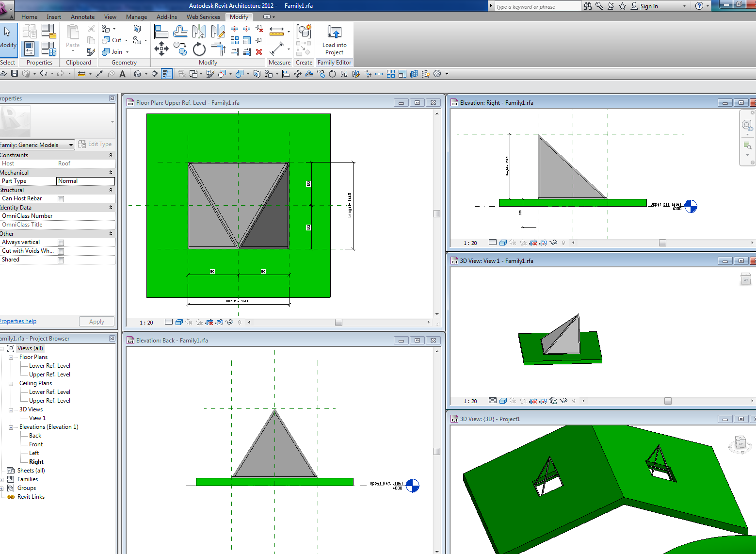Click Load into Project button
The height and width of the screenshot is (554, 756).
[x=334, y=40]
